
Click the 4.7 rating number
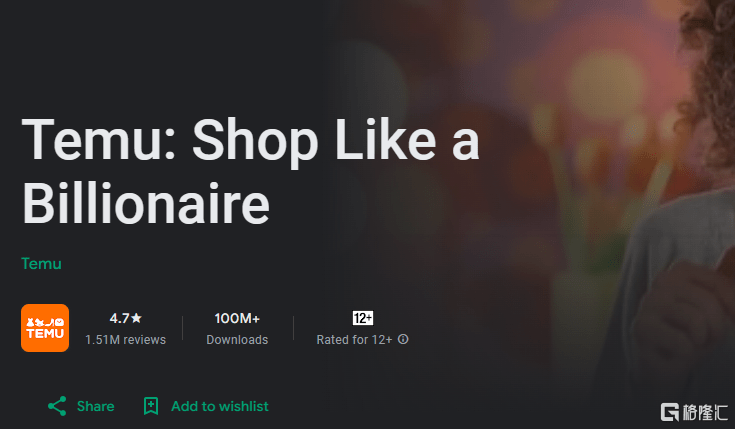[x=120, y=318]
